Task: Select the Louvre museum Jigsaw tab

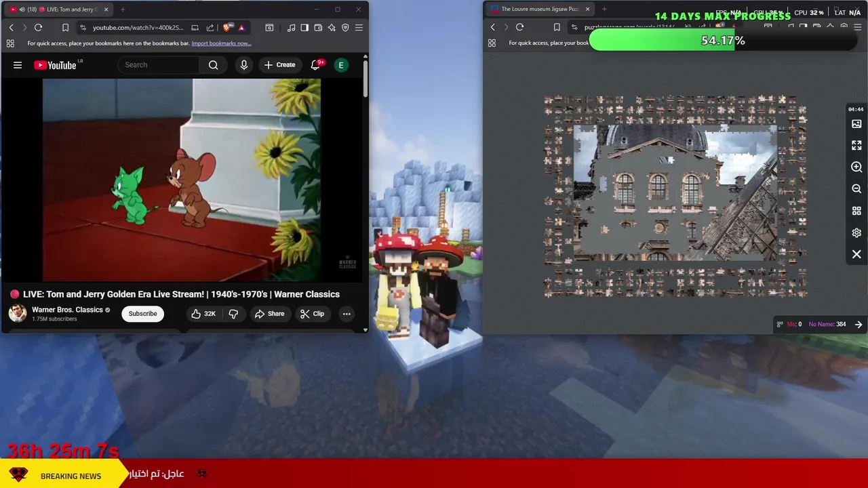Action: (x=540, y=9)
